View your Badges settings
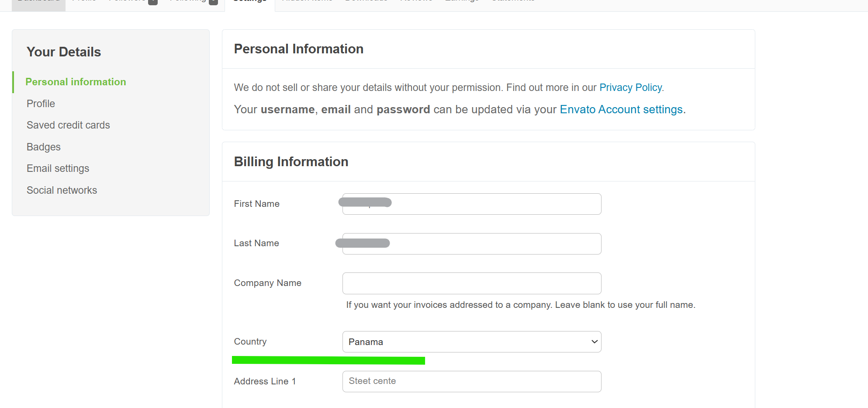Image resolution: width=868 pixels, height=408 pixels. point(44,147)
